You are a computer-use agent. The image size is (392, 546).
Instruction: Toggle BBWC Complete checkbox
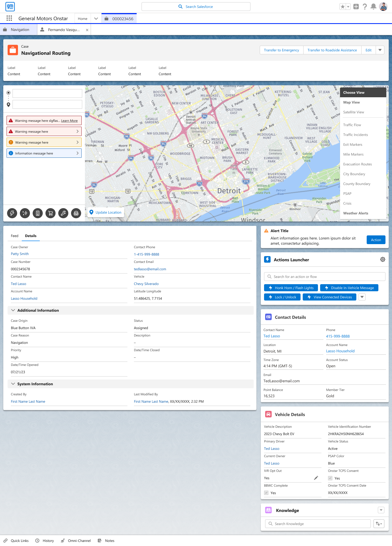(x=266, y=493)
